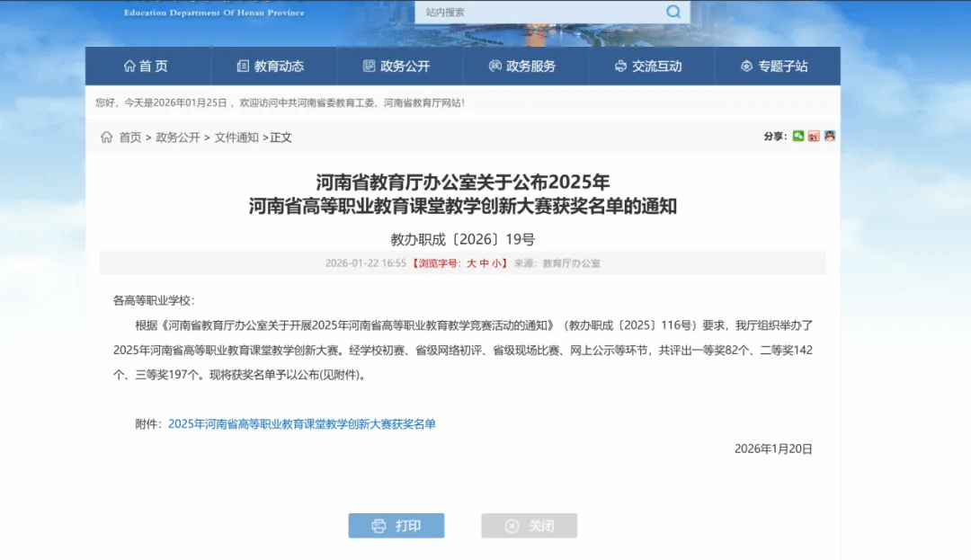Open the 首页 navigation tab
971x560 pixels.
click(147, 67)
